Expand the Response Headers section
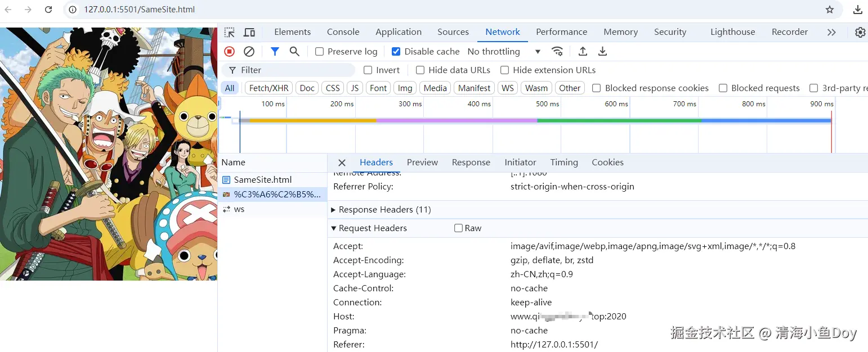Image resolution: width=868 pixels, height=352 pixels. [x=384, y=210]
